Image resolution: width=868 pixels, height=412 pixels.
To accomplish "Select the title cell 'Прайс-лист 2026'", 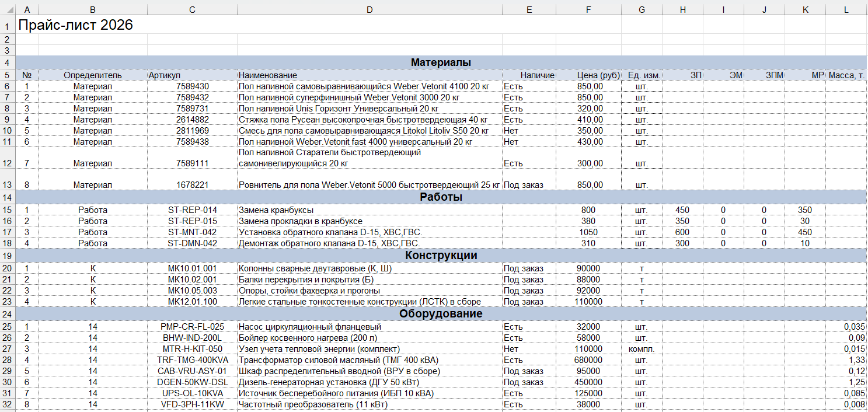I will click(76, 25).
